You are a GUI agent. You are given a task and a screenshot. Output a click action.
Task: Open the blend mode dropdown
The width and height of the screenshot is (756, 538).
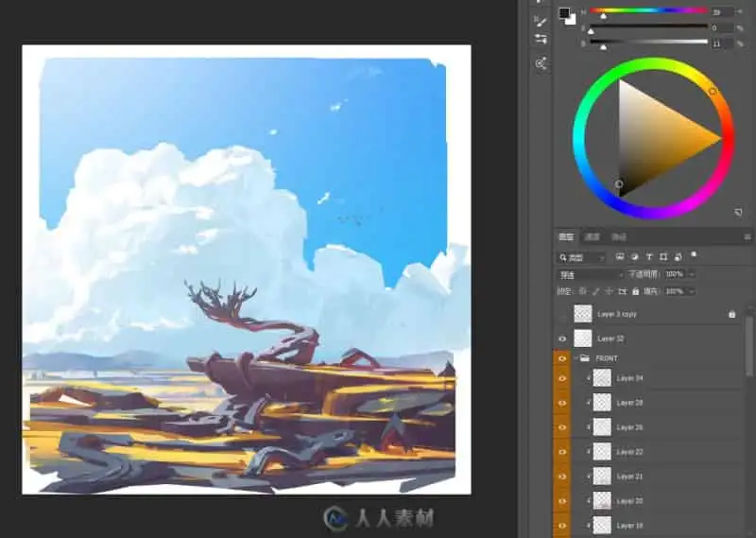pos(590,275)
